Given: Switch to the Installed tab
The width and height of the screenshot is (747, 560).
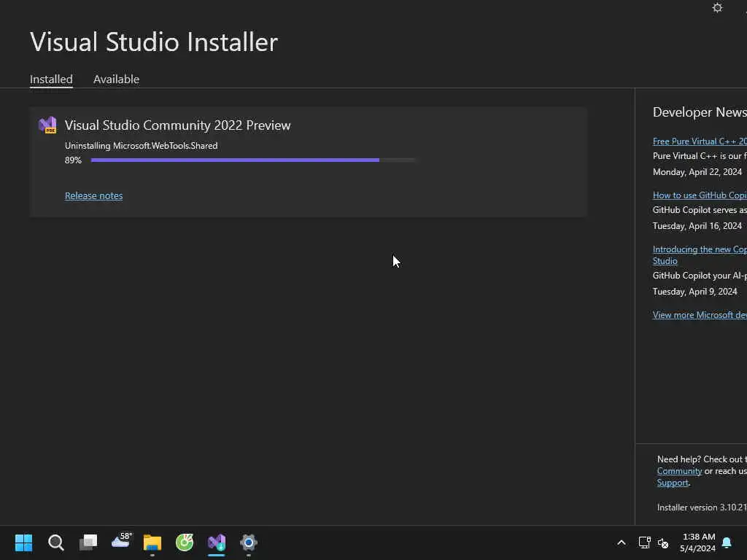Looking at the screenshot, I should click(x=52, y=79).
